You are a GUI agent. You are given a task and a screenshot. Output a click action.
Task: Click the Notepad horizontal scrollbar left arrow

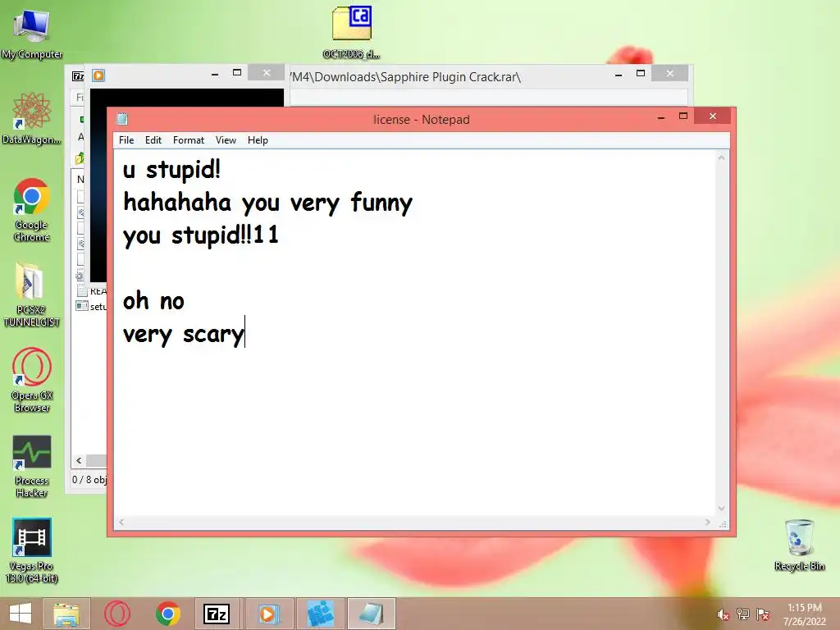121,522
